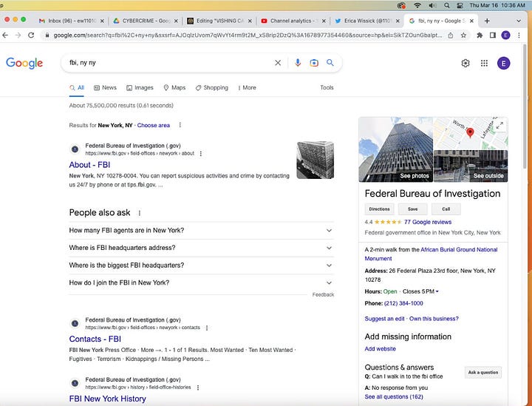532x406 pixels.
Task: Open 77 Google reviews link
Action: point(428,222)
